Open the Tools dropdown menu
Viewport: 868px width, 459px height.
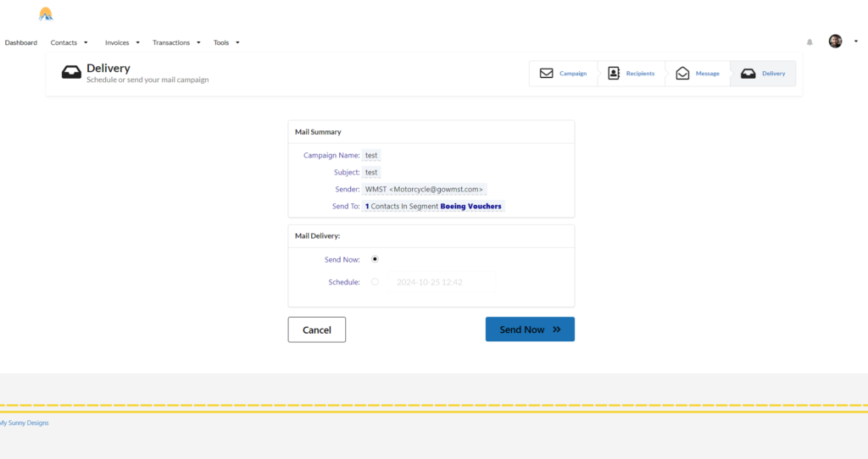pyautogui.click(x=226, y=42)
